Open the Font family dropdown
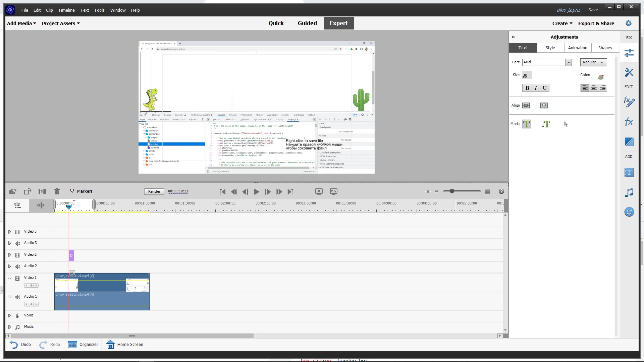 pos(569,62)
